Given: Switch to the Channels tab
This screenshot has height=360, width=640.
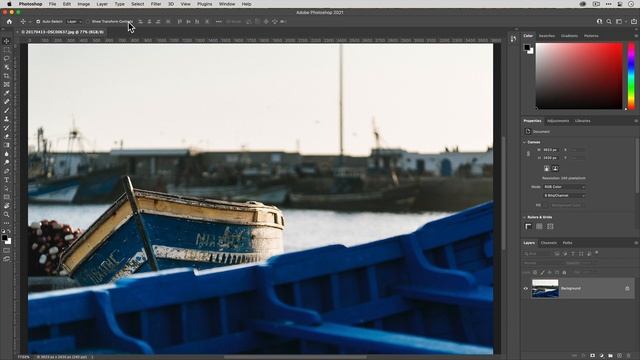Looking at the screenshot, I should [x=549, y=243].
